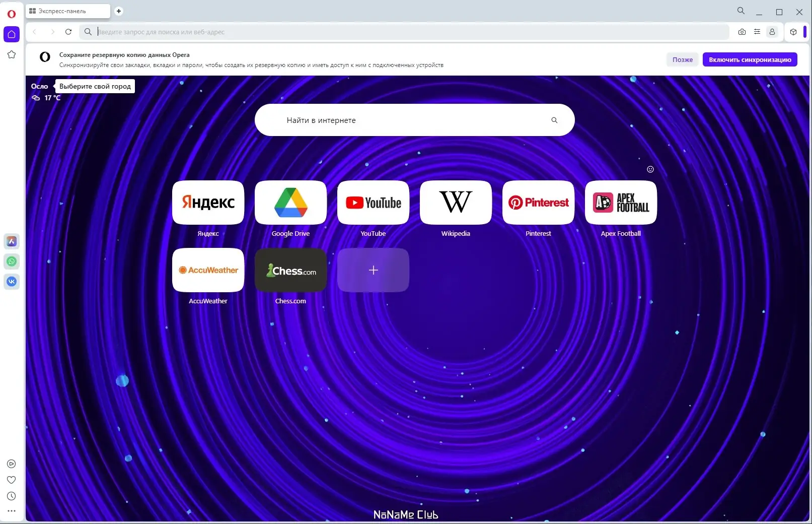Viewport: 812px width, 524px height.
Task: Open the Pinterest speed dial tile
Action: point(538,203)
